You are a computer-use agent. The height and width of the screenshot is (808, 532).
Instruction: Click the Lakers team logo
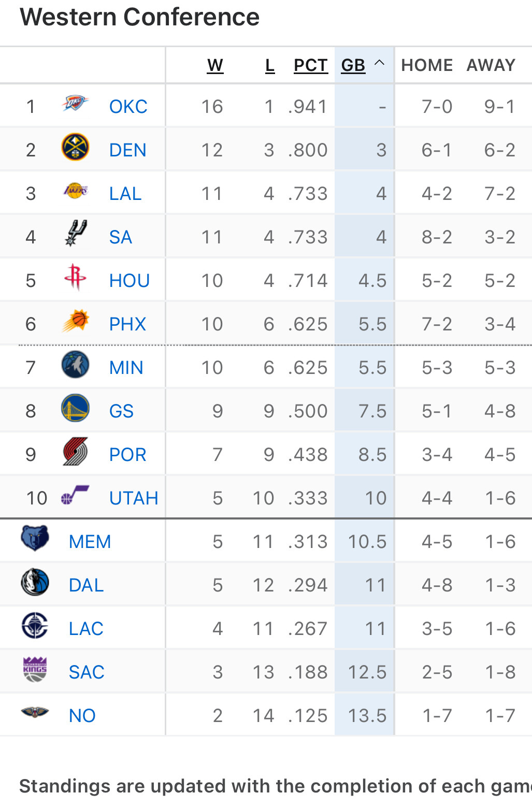(x=75, y=191)
